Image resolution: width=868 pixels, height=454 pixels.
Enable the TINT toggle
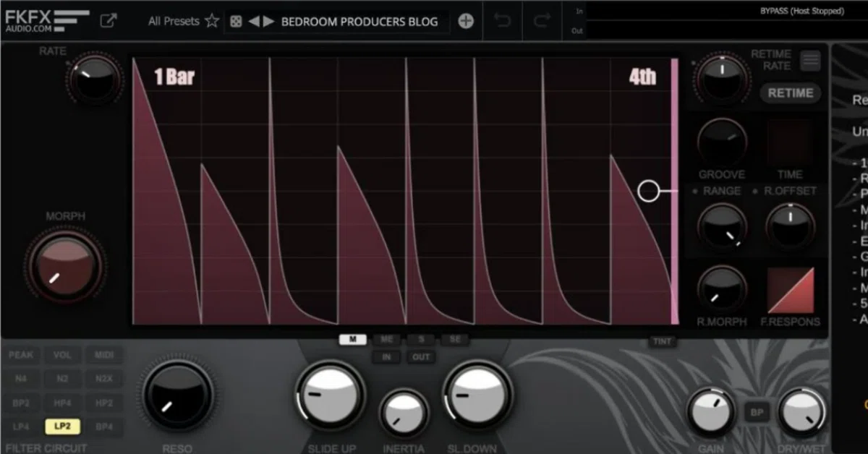pos(662,342)
